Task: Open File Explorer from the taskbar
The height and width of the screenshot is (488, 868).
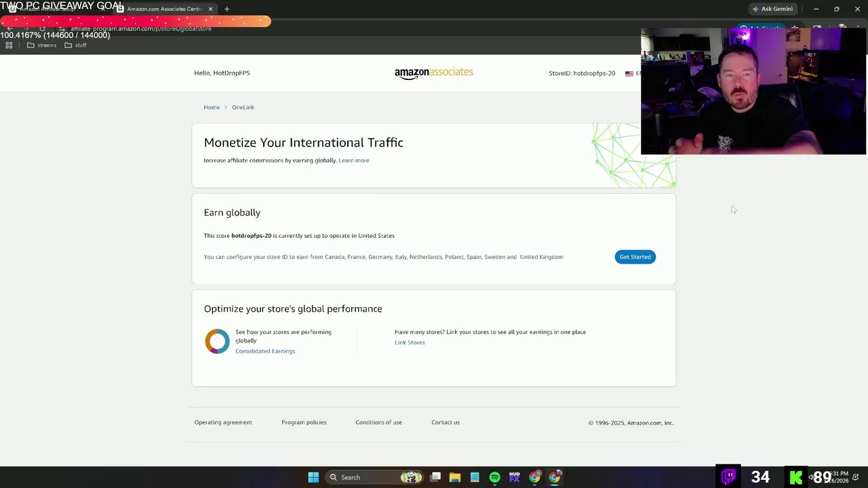Action: (455, 477)
